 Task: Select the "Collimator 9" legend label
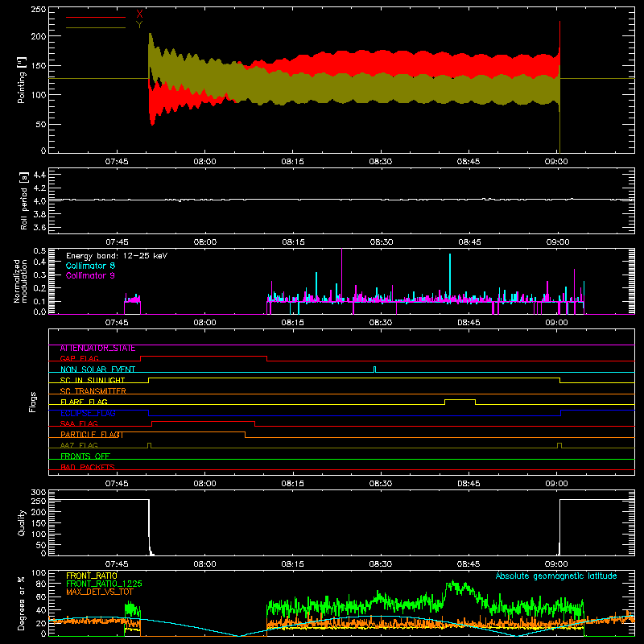coord(90,275)
